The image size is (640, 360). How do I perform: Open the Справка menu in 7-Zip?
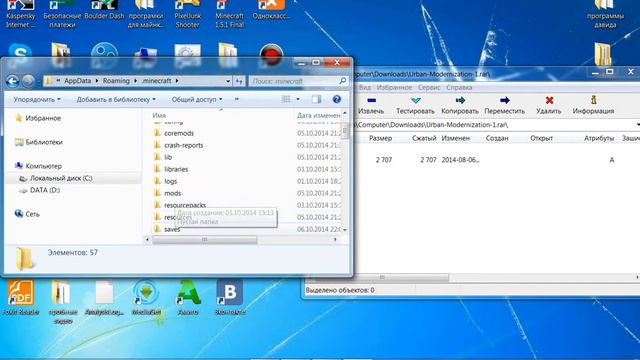pos(459,87)
